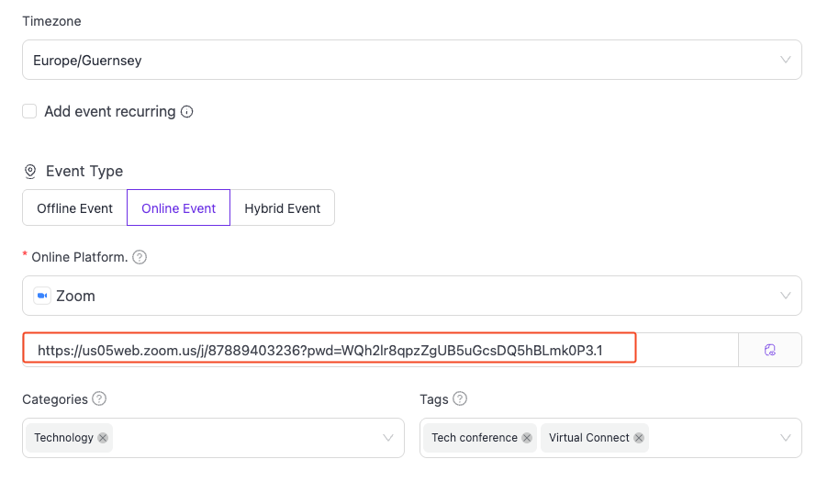Click the Add event recurring label text

[109, 112]
